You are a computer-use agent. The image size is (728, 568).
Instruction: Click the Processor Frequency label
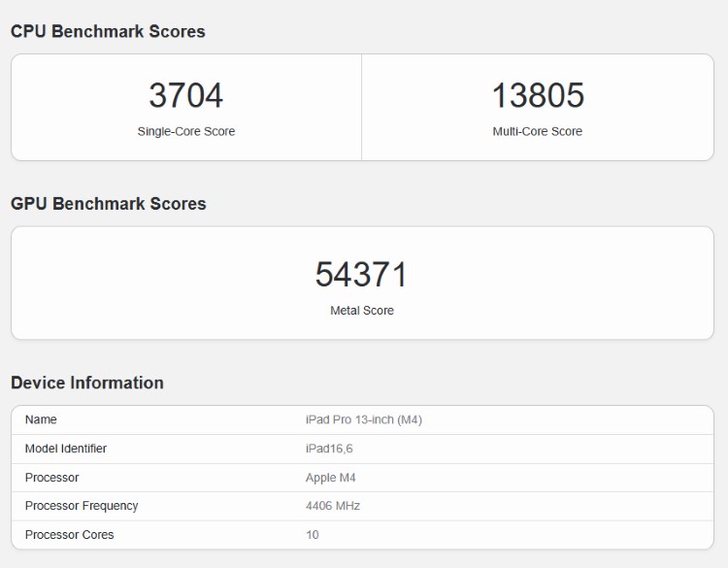(82, 506)
